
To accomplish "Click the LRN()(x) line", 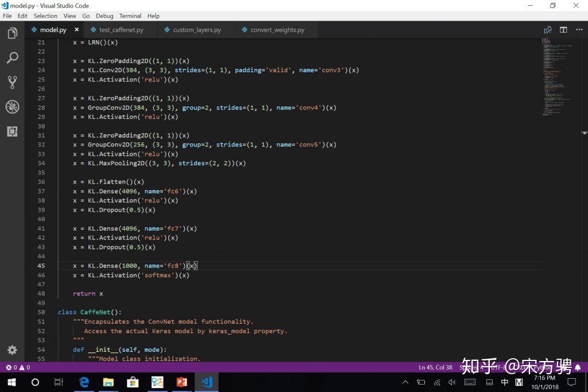I will 95,42.
